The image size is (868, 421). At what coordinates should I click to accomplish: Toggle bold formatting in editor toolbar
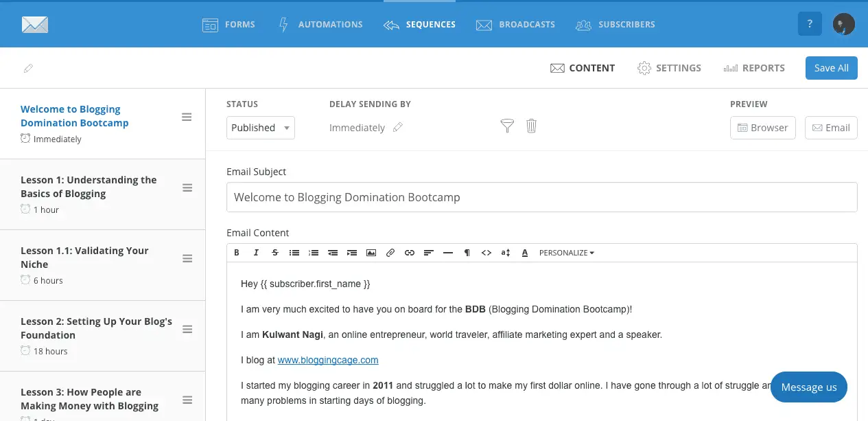[237, 253]
